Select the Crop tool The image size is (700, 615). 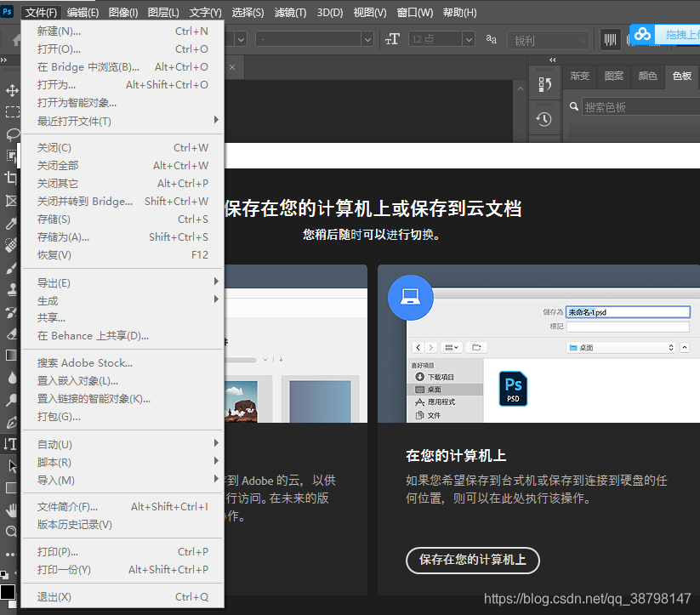pyautogui.click(x=11, y=178)
